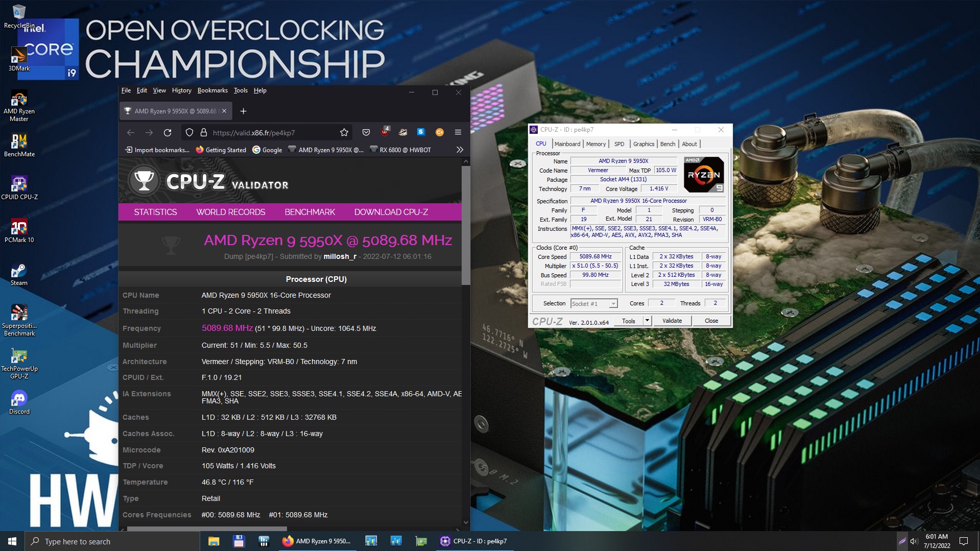This screenshot has width=980, height=551.
Task: Open the Firefox hamburger application menu
Action: [458, 132]
